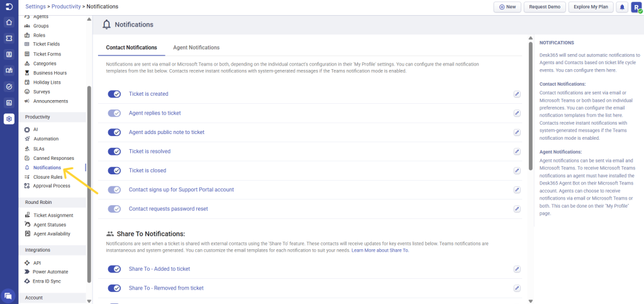Screen dimensions: 644x304
Task: Open Agent Statuses in the sidebar
Action: pyautogui.click(x=50, y=225)
